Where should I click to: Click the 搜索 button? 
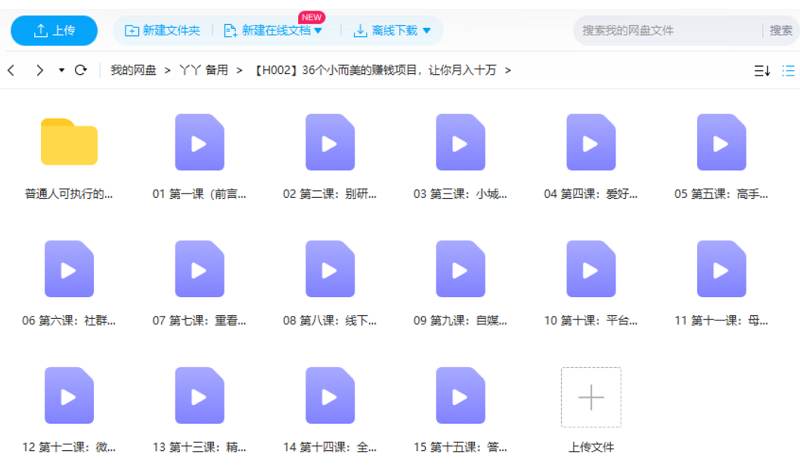[x=780, y=31]
